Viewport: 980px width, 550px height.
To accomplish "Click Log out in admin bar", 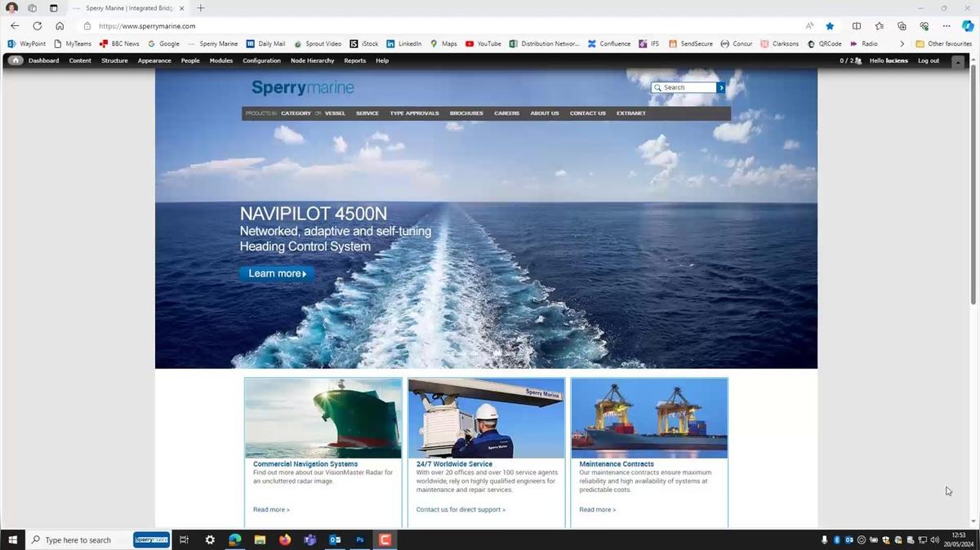I will (929, 60).
